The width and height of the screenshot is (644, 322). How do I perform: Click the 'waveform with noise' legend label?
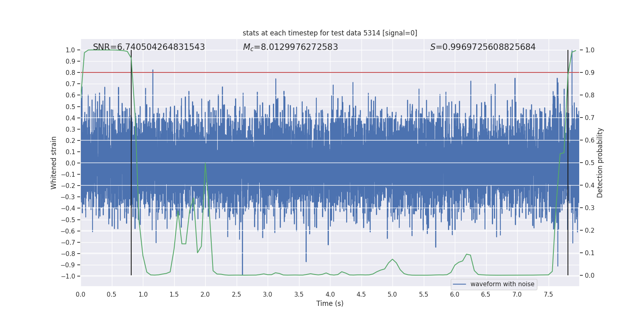point(502,284)
